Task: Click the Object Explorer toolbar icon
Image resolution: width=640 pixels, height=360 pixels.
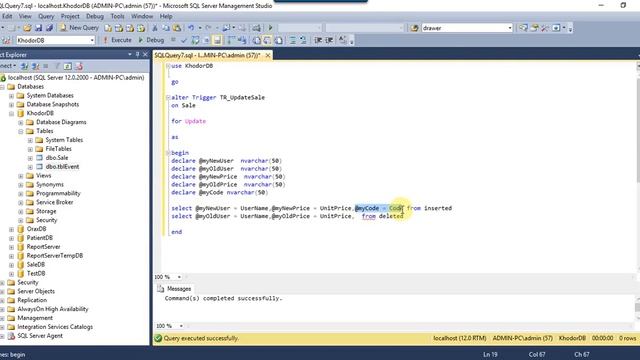Action: click(523, 28)
